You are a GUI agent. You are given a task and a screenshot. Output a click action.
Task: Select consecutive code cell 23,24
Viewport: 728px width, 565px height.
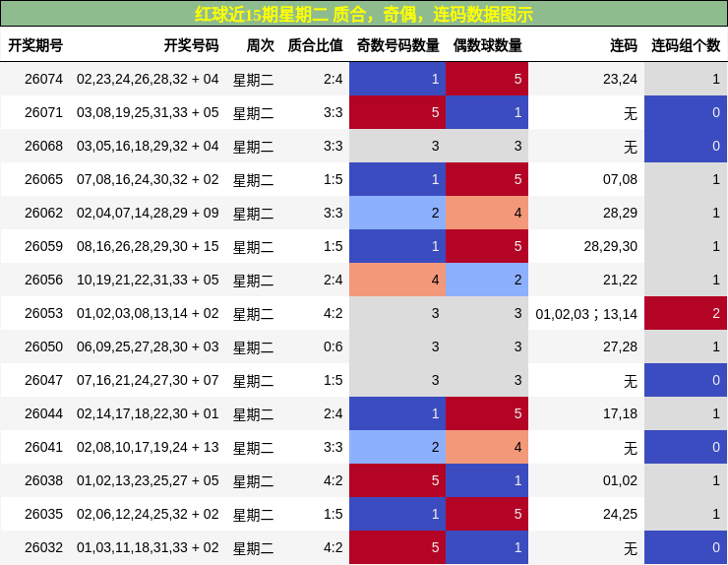(620, 79)
